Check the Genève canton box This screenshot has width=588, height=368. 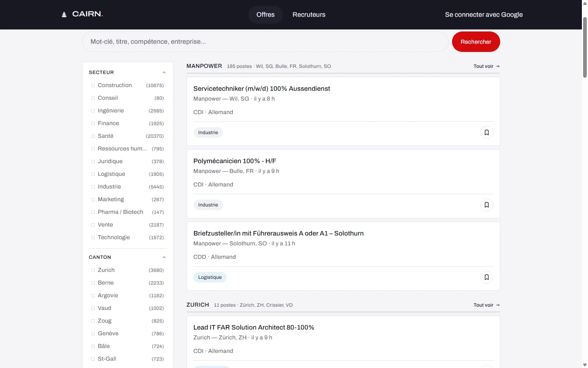[x=93, y=334]
